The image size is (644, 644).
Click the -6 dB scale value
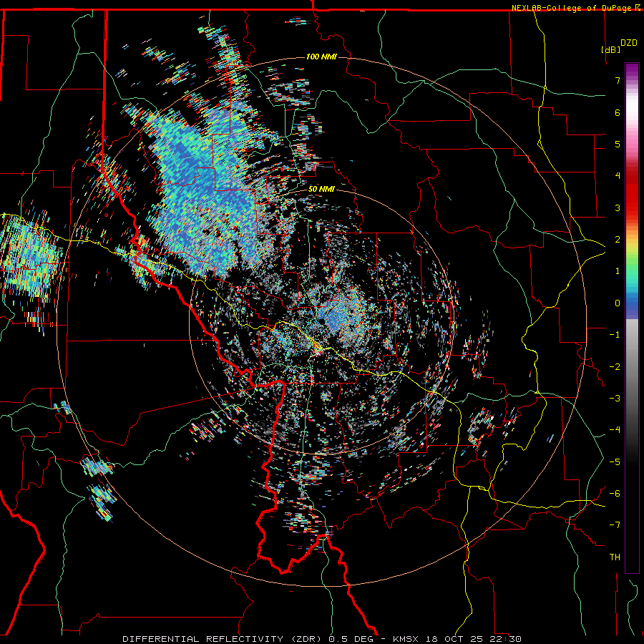pos(615,494)
